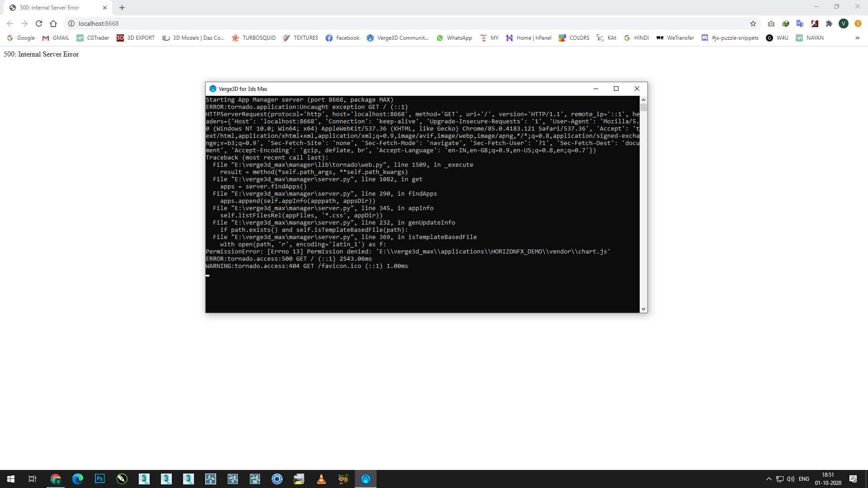Click the 500: Internal Server Error page text
This screenshot has width=868, height=488.
click(x=41, y=54)
